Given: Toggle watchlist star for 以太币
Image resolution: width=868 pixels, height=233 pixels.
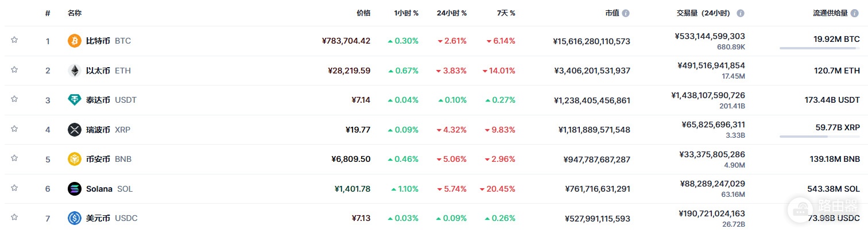Looking at the screenshot, I should (x=14, y=70).
